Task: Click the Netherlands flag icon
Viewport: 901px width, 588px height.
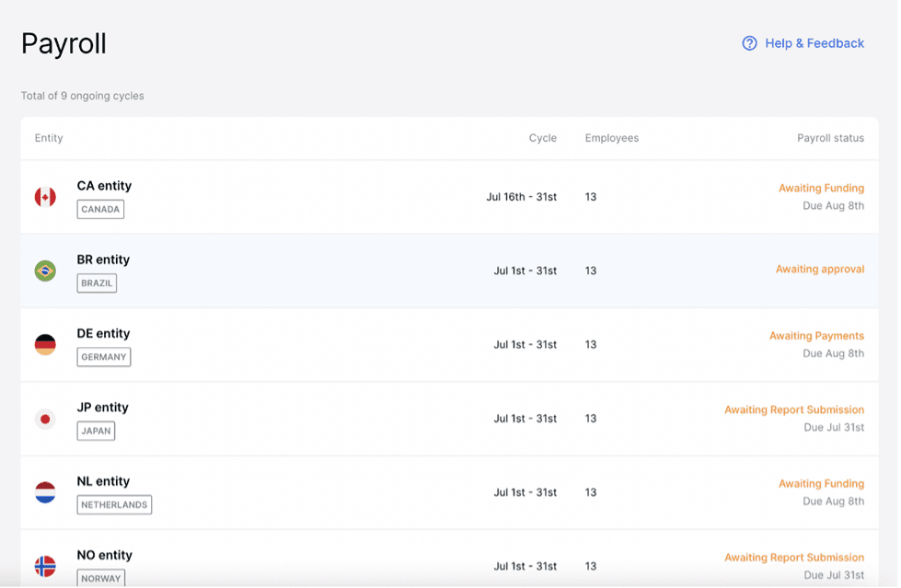Action: tap(45, 492)
